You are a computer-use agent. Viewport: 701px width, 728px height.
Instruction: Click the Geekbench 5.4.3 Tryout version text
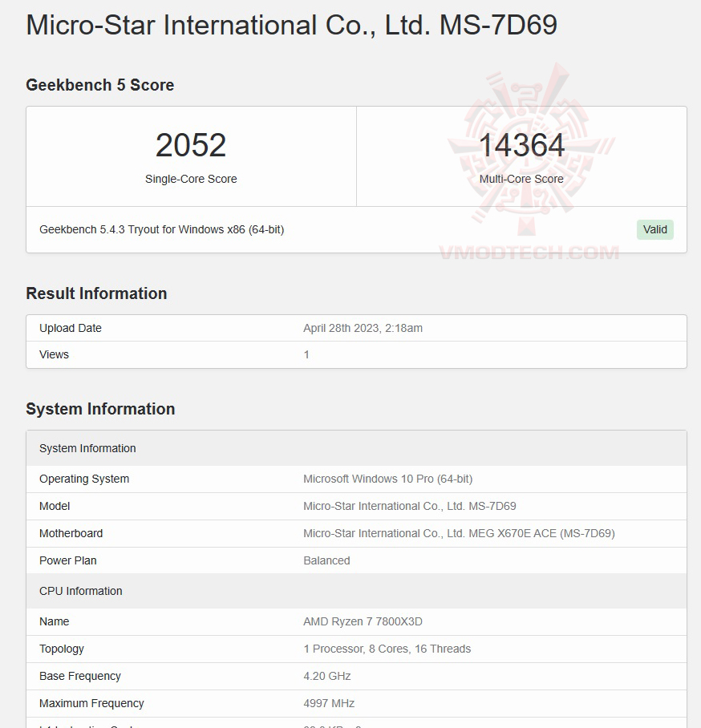point(162,229)
